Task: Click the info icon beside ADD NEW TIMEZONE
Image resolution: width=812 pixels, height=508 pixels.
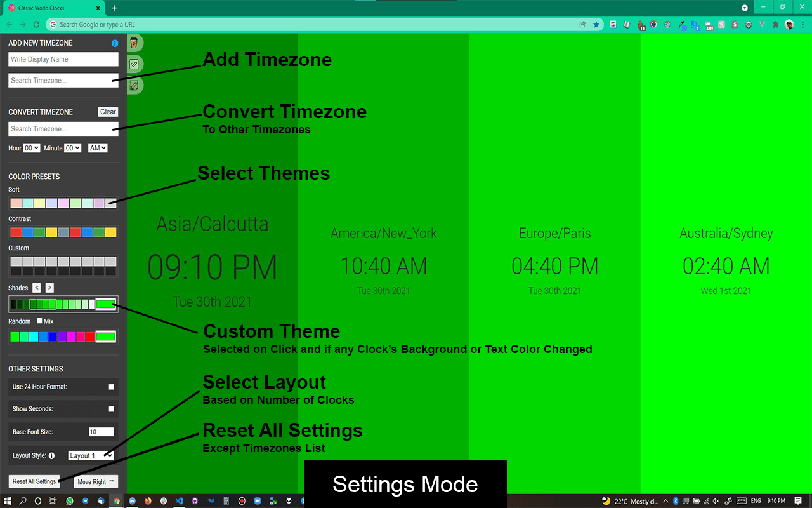Action: pos(114,43)
